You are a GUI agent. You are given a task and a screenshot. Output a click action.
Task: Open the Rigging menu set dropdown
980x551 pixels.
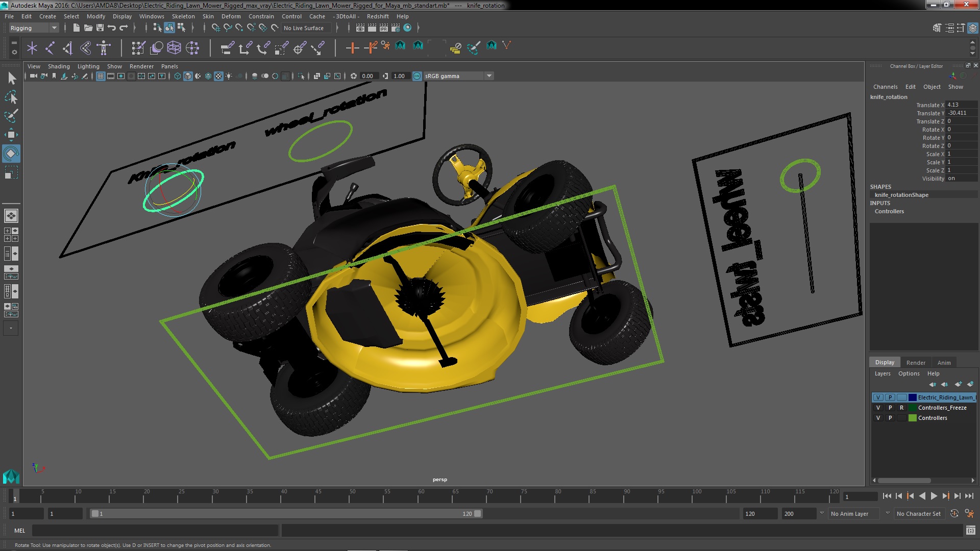tap(34, 28)
